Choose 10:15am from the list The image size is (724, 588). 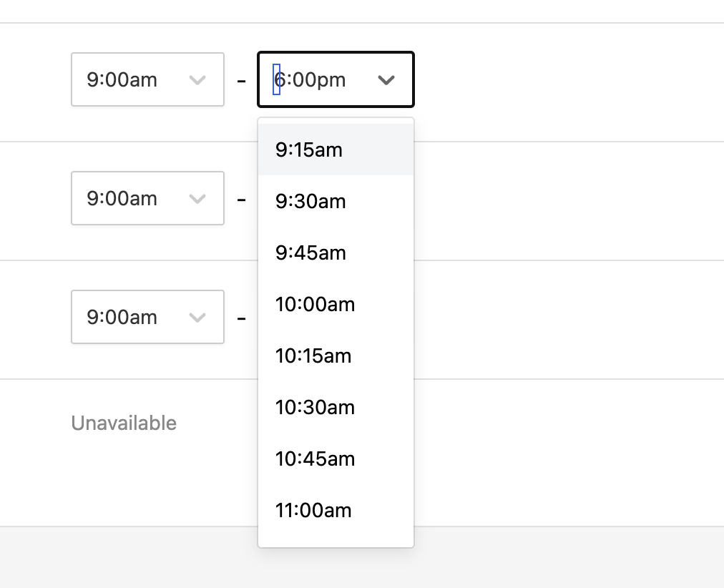(313, 356)
